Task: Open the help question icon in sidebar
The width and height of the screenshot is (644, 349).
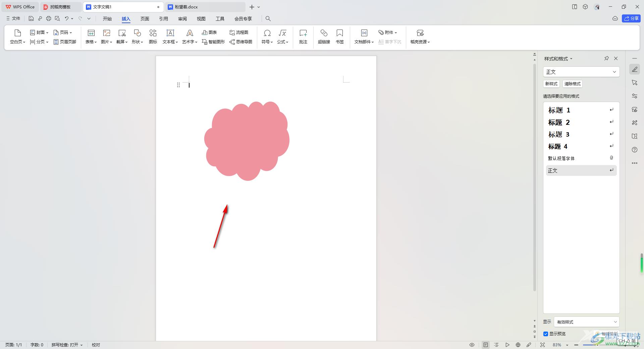Action: pyautogui.click(x=635, y=150)
